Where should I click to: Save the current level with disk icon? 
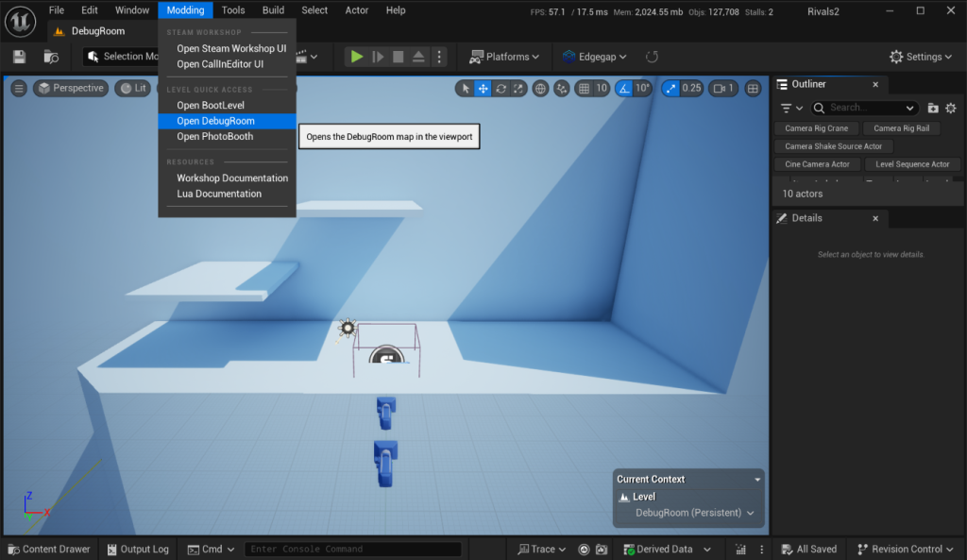click(19, 57)
